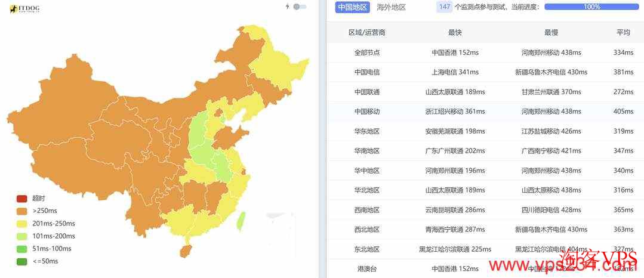Screen dimensions: 644x278
Task: Toggle the 101ms-200ms legend swatch
Action: 22,236
